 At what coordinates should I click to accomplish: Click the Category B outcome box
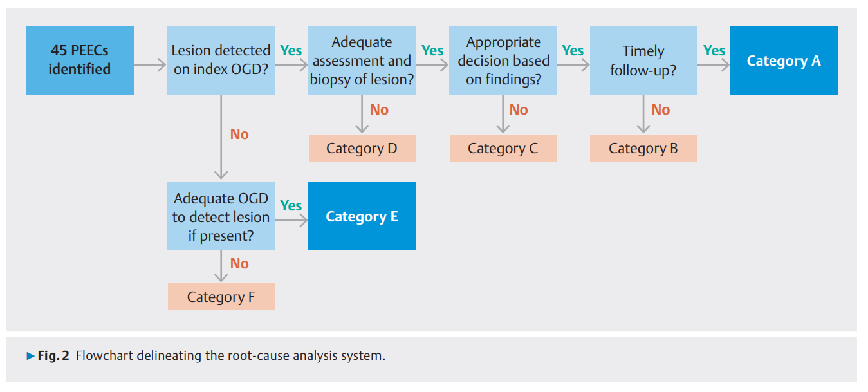[x=643, y=149]
